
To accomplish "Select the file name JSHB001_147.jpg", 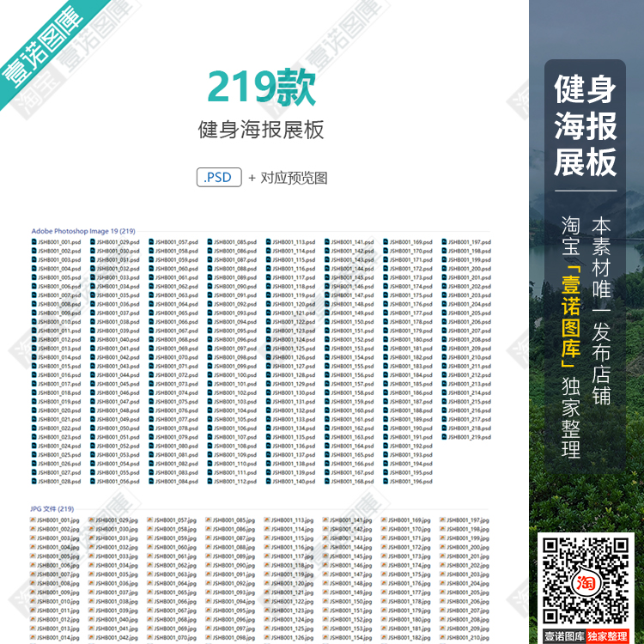I will coord(351,574).
